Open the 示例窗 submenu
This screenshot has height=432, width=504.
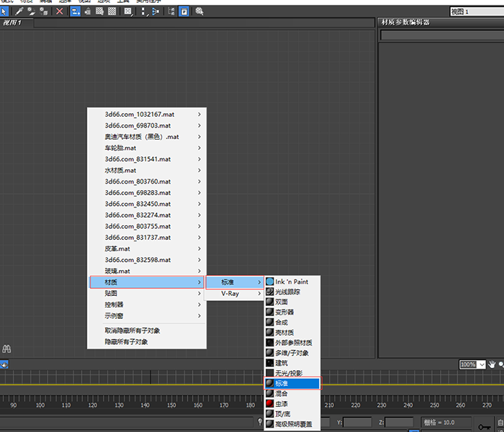coord(147,315)
